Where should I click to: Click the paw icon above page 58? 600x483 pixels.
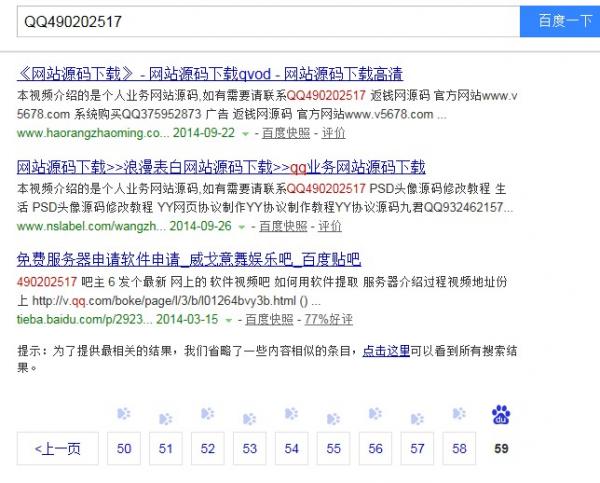459,414
